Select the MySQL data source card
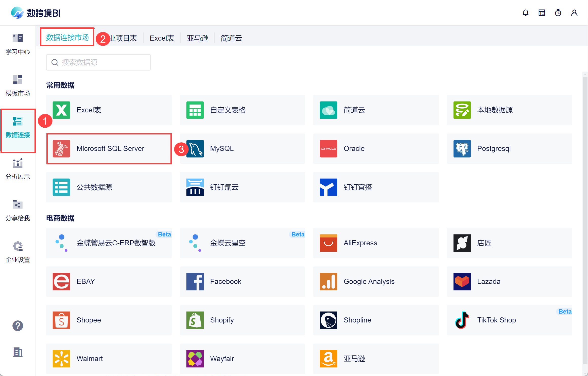588x376 pixels. coord(242,149)
